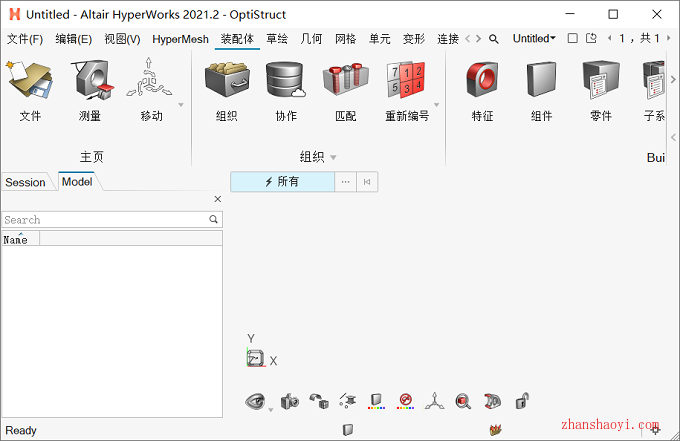Expand the ribbon right overflow chevron
The width and height of the screenshot is (680, 441).
point(673,79)
